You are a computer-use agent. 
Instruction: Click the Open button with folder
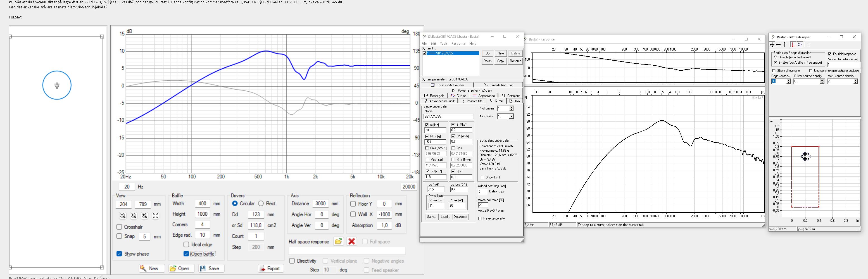click(x=181, y=268)
